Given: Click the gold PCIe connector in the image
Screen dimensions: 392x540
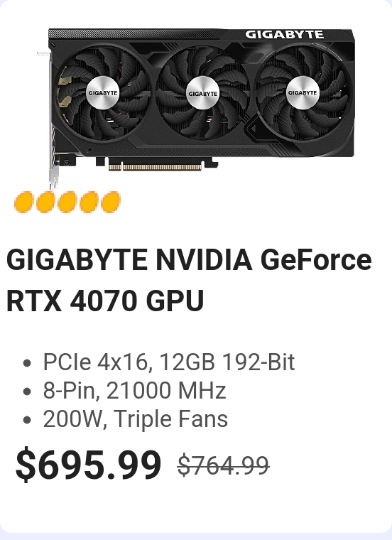Looking at the screenshot, I should [x=156, y=168].
